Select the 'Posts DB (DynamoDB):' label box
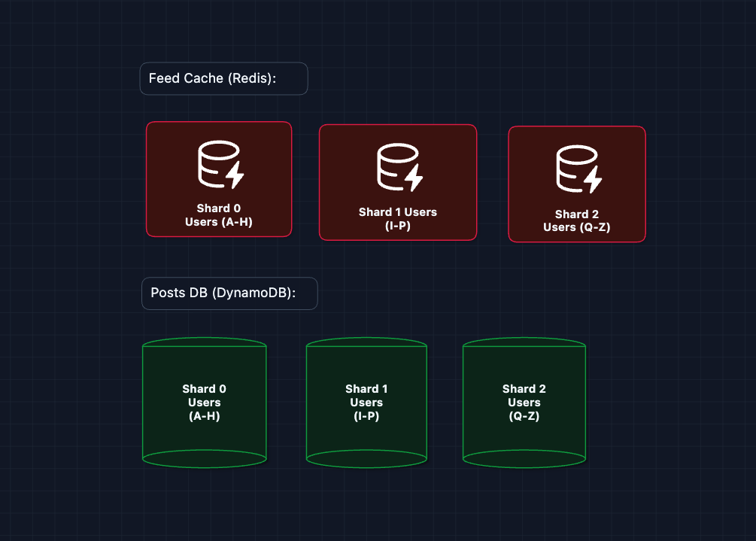 (229, 293)
